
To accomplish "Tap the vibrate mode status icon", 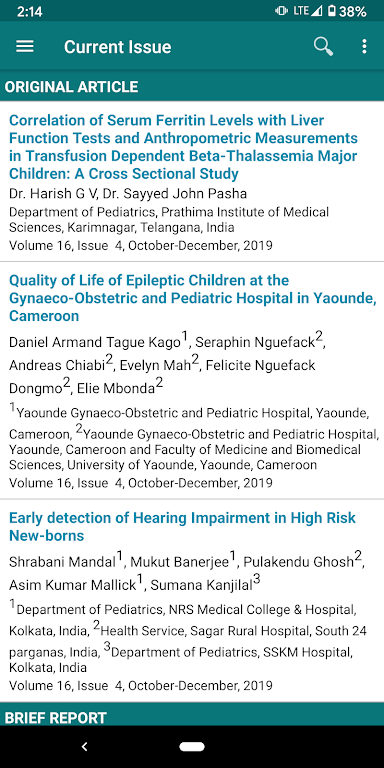I will 281,11.
